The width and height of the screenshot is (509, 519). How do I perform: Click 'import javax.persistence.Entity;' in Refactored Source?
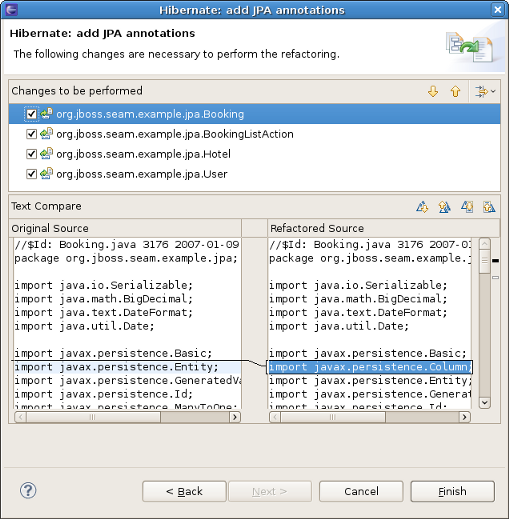(x=370, y=381)
